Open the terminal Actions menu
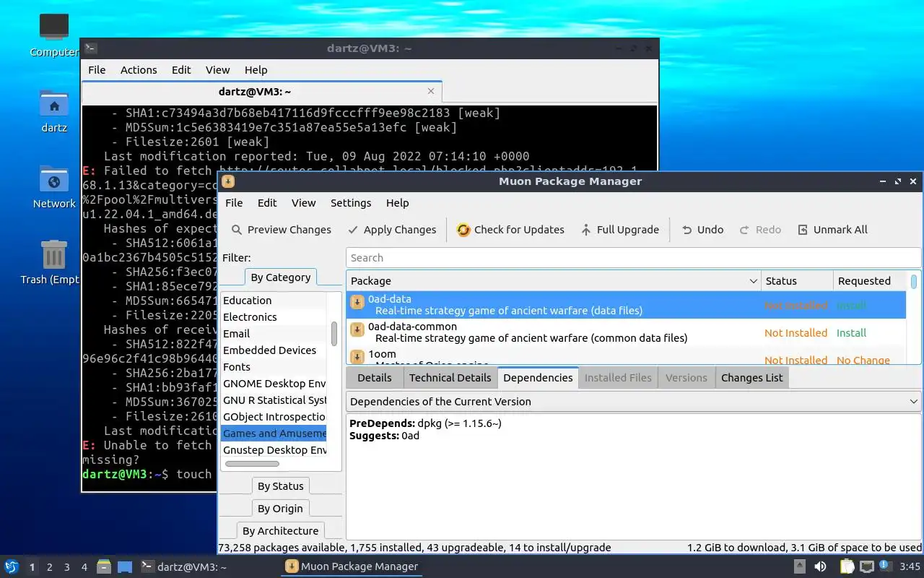The height and width of the screenshot is (578, 924). click(139, 70)
